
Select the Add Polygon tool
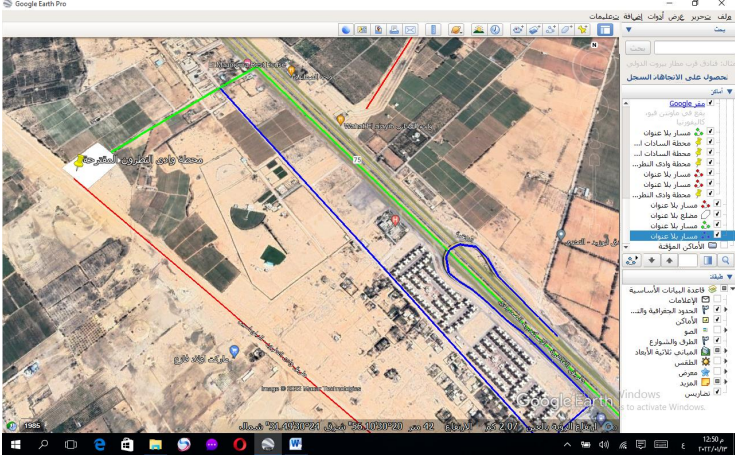pyautogui.click(x=567, y=30)
